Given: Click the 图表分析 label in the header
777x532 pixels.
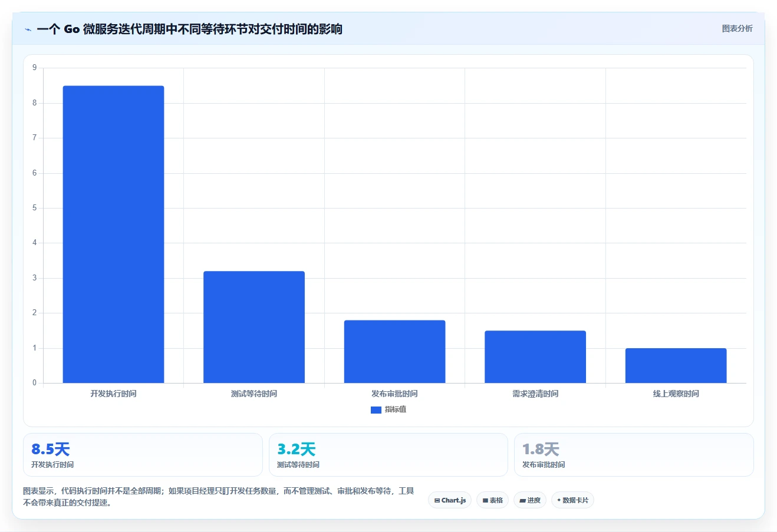Looking at the screenshot, I should pyautogui.click(x=737, y=28).
